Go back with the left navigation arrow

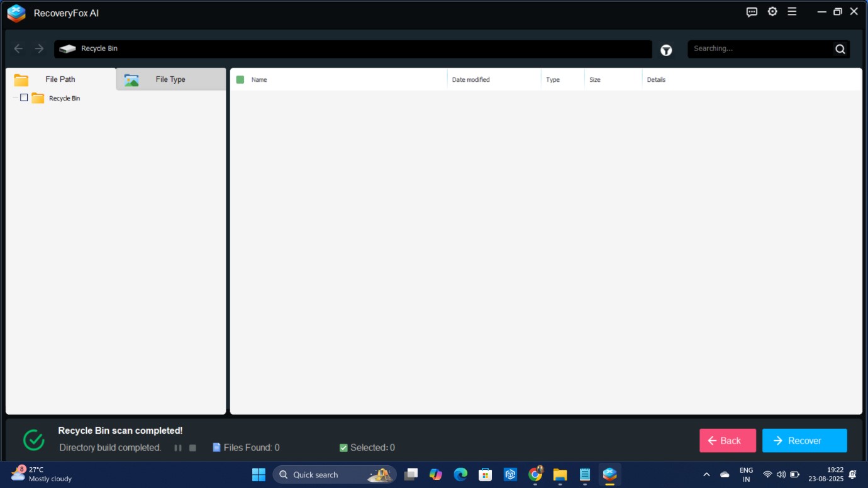(x=18, y=48)
